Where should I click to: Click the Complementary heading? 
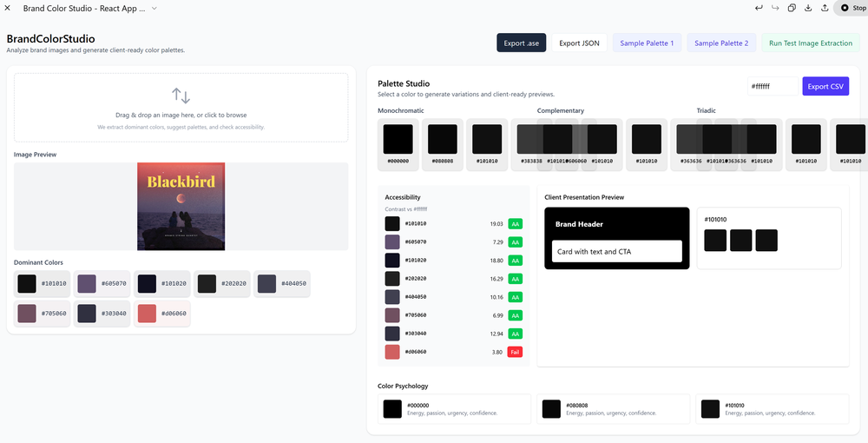click(x=560, y=111)
